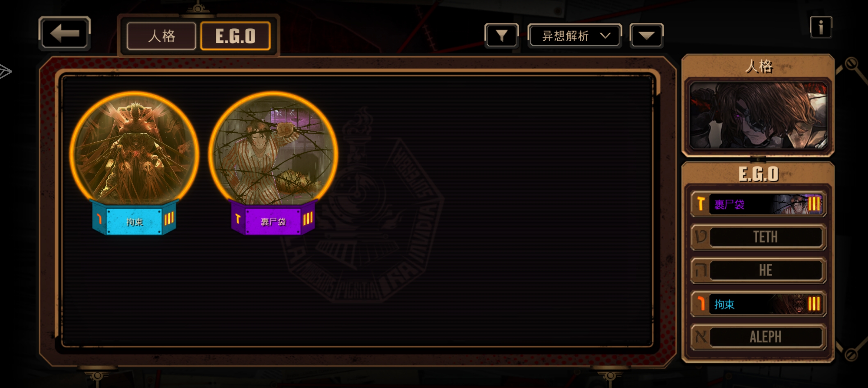Screen dimensions: 868x388
Task: Open the filter funnel icon
Action: (x=502, y=36)
